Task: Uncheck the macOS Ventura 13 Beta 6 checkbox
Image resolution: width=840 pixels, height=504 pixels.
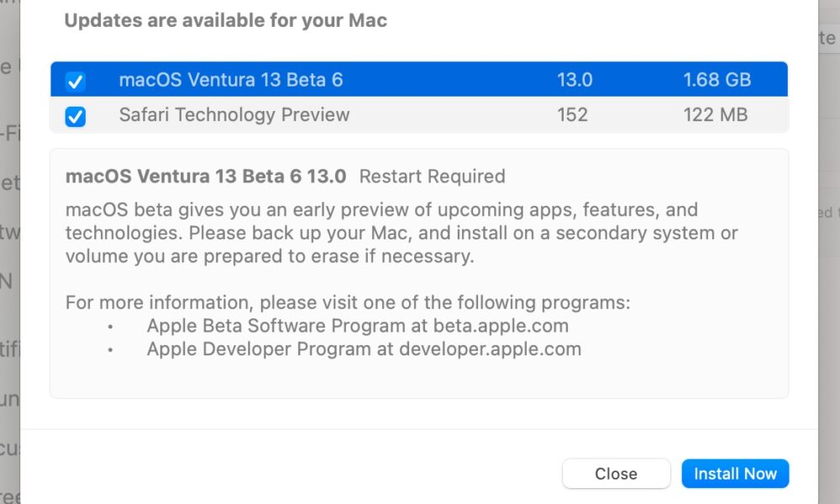Action: [x=75, y=81]
